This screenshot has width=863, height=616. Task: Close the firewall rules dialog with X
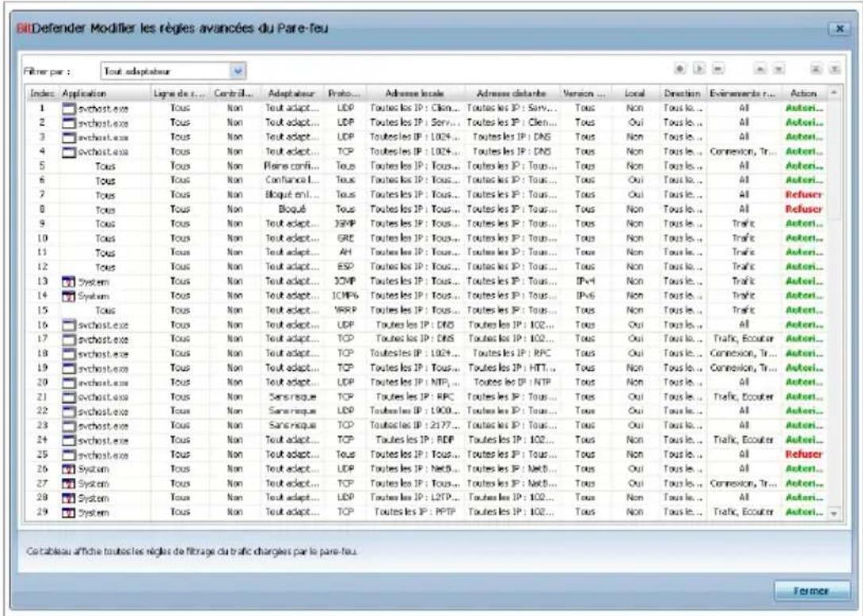839,29
